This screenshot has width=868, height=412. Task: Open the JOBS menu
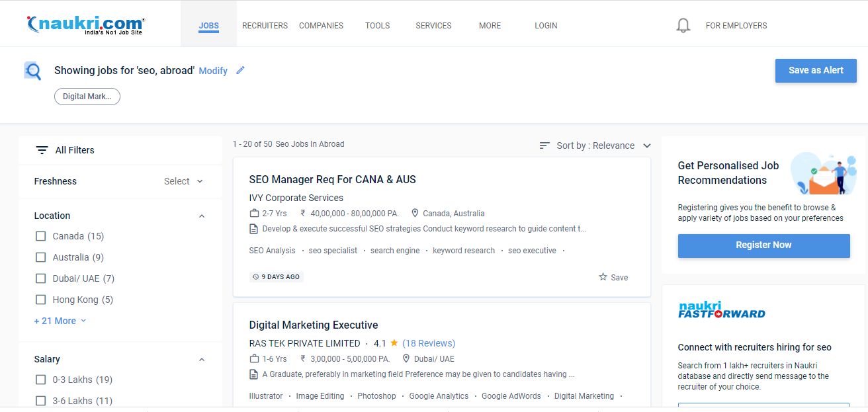click(208, 26)
